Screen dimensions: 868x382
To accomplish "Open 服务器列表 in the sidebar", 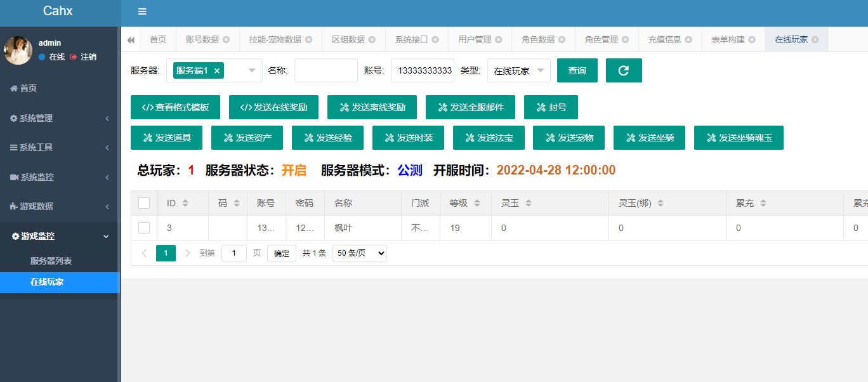I will [x=51, y=261].
